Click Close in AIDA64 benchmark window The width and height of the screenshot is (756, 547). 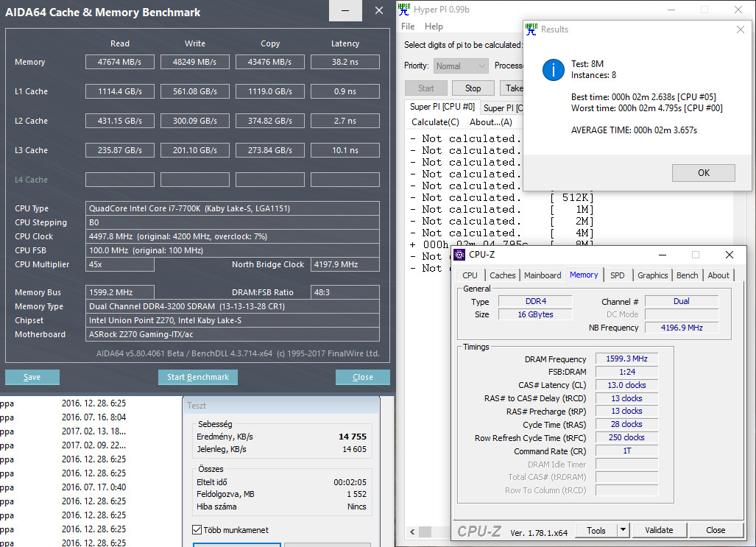tap(363, 377)
